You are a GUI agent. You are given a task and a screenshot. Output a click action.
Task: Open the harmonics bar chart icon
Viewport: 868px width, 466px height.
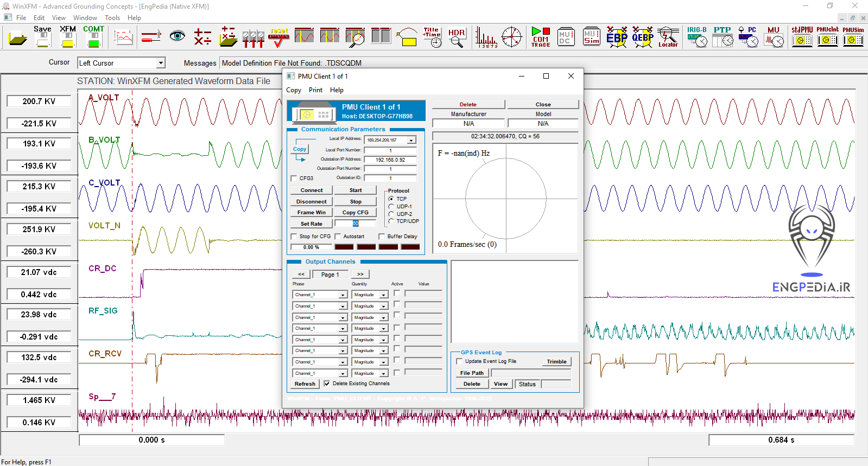pyautogui.click(x=486, y=37)
